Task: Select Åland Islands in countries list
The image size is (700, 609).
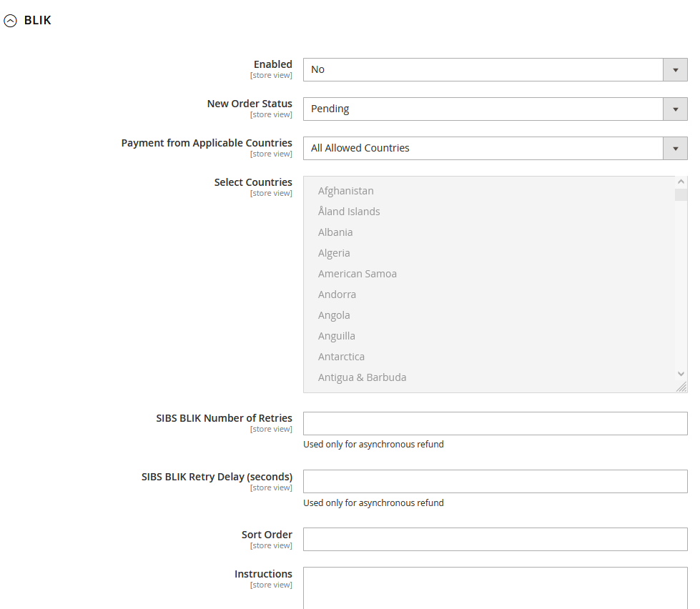Action: coord(349,212)
